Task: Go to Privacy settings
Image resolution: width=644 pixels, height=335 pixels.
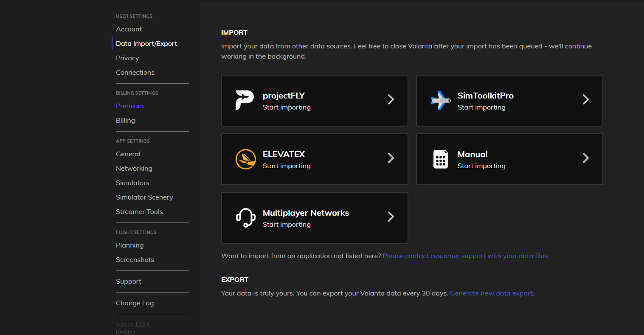Action: pyautogui.click(x=127, y=58)
